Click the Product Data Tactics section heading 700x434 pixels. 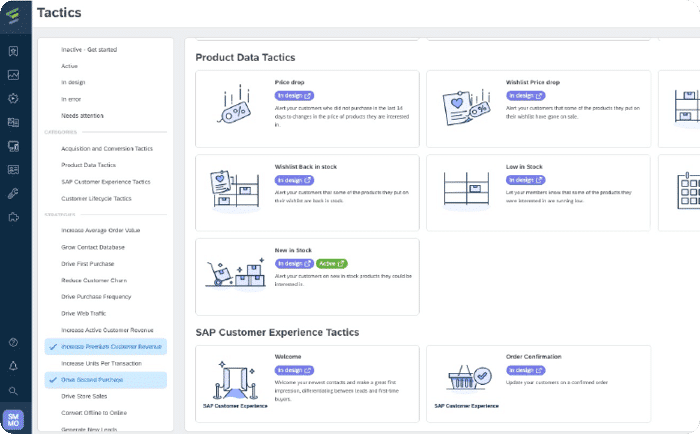tap(245, 58)
